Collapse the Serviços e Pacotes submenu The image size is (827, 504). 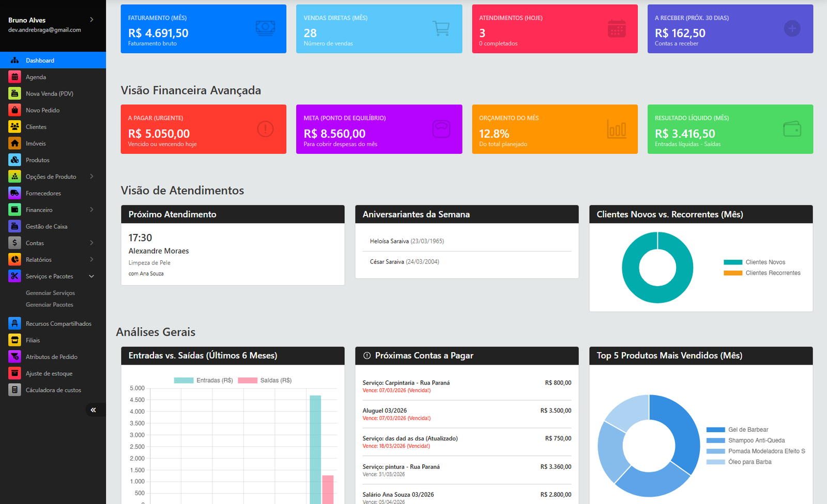(x=91, y=276)
